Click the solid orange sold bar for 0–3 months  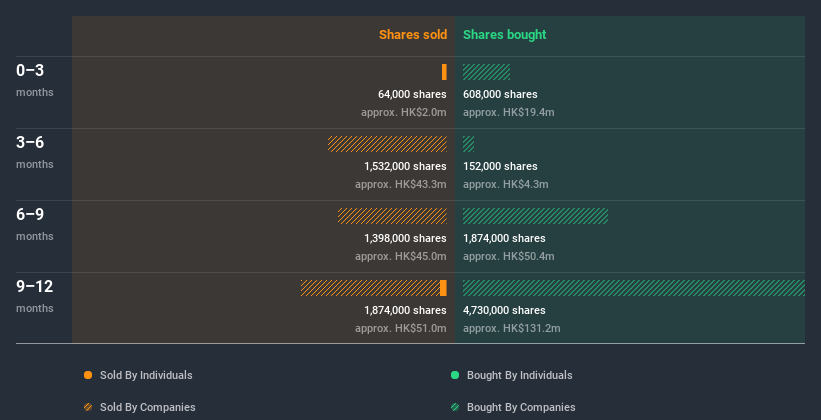[444, 72]
